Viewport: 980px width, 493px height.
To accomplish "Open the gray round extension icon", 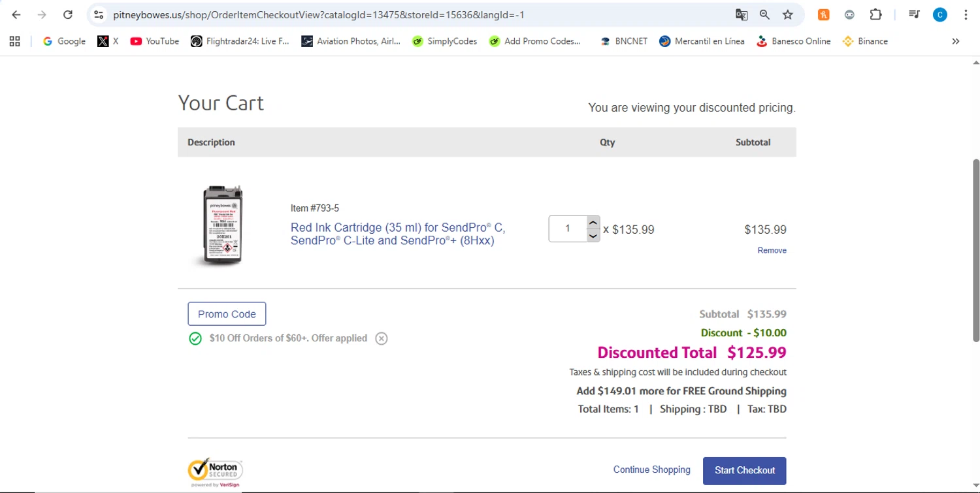I will (x=849, y=14).
